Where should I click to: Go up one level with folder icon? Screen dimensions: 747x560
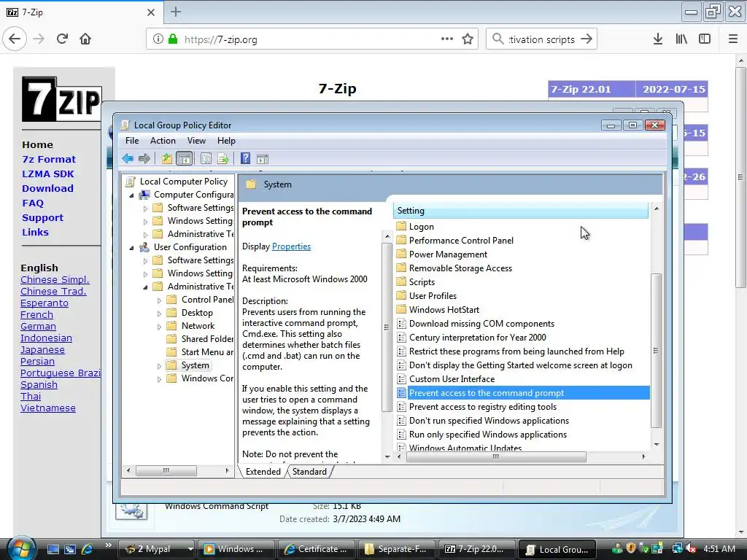pyautogui.click(x=166, y=158)
